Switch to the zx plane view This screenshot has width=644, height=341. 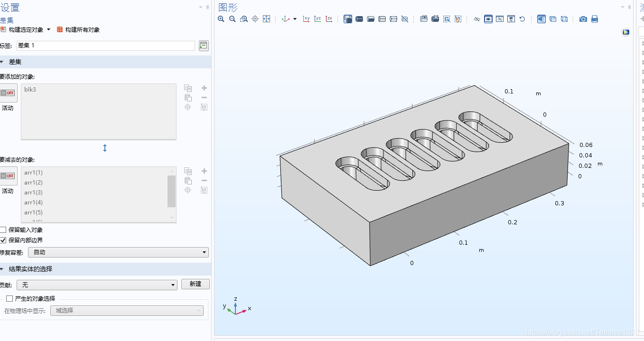tap(329, 19)
